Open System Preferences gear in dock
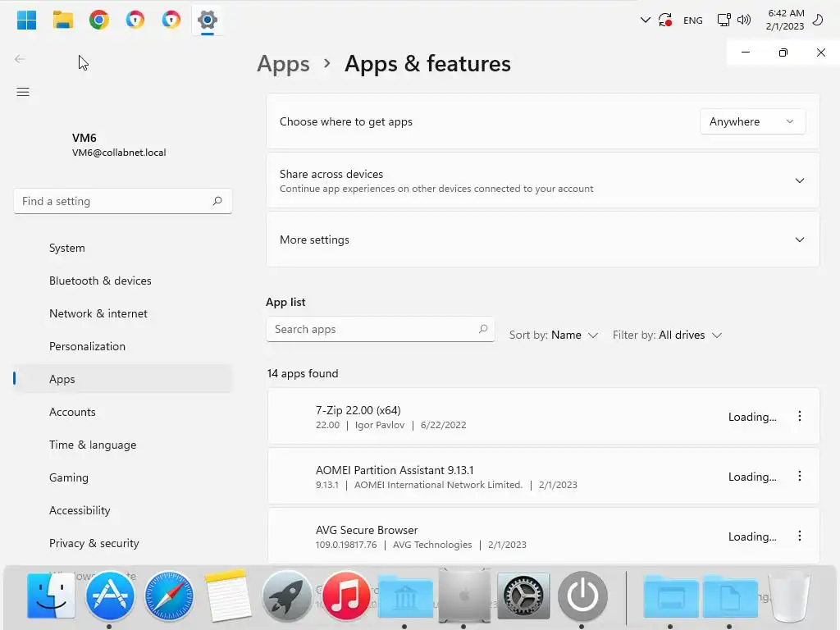This screenshot has width=840, height=630. pos(523,596)
